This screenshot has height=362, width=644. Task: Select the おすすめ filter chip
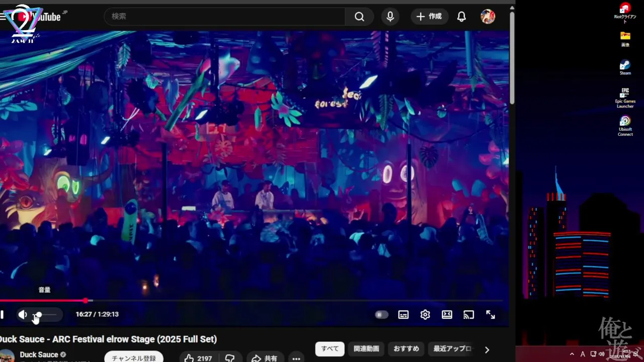(406, 348)
